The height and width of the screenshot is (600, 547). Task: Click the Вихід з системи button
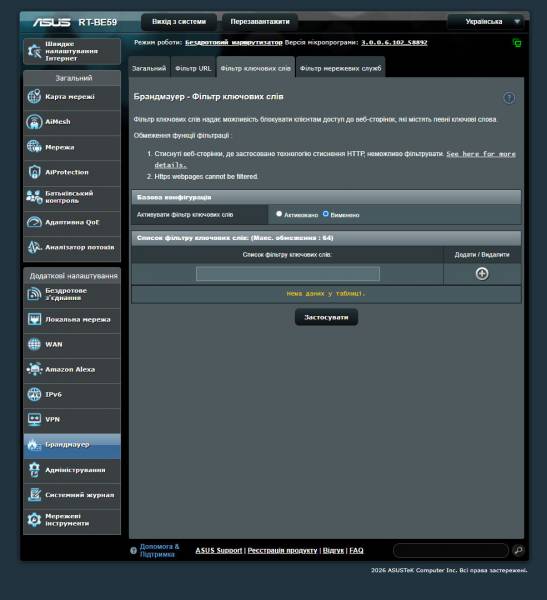point(179,22)
